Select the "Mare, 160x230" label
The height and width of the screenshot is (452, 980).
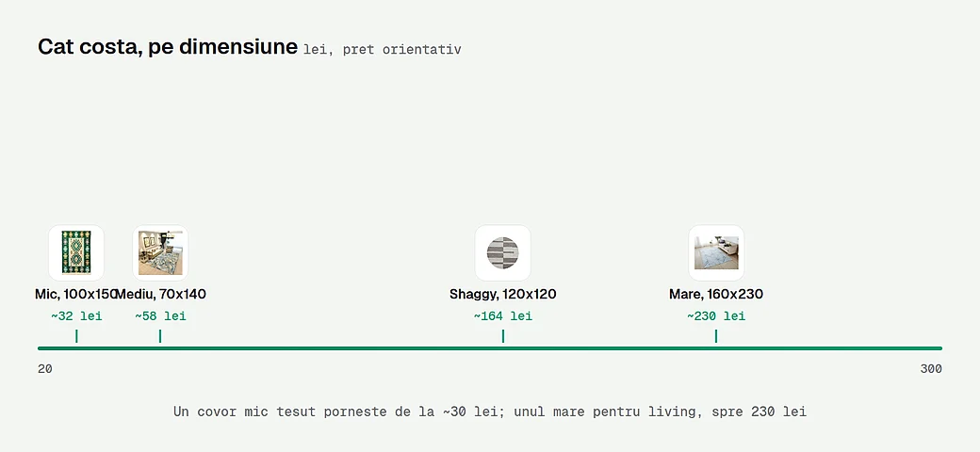pyautogui.click(x=716, y=294)
